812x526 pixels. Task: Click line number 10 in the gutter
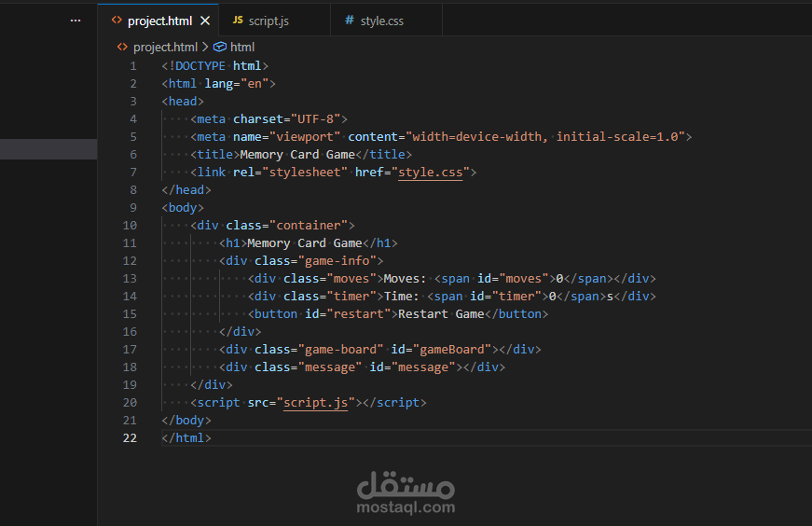pos(130,226)
